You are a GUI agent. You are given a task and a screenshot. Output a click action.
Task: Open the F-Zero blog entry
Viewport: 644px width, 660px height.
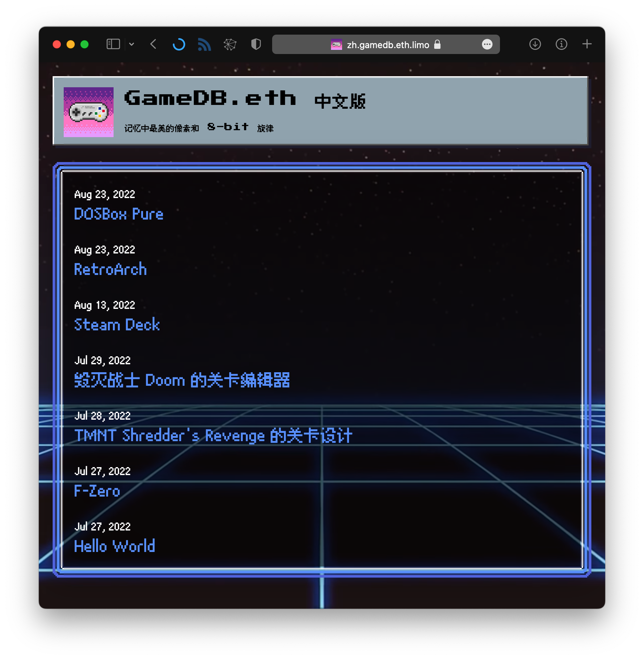click(97, 491)
